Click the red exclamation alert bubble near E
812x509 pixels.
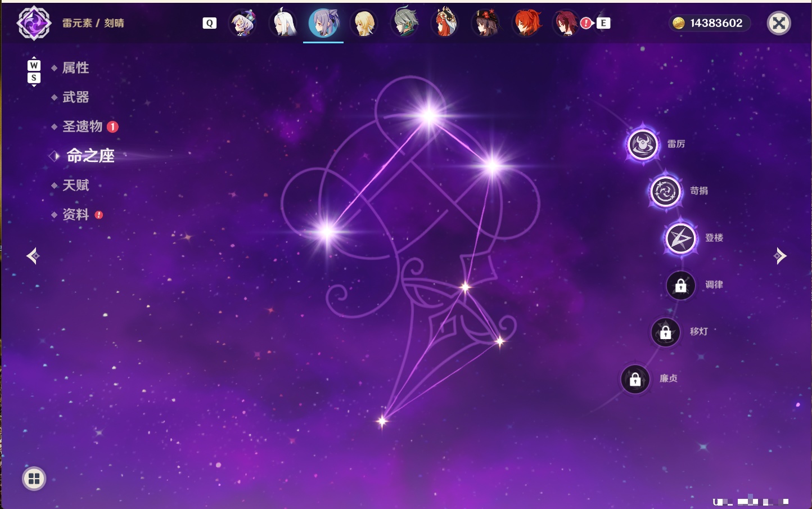click(587, 23)
